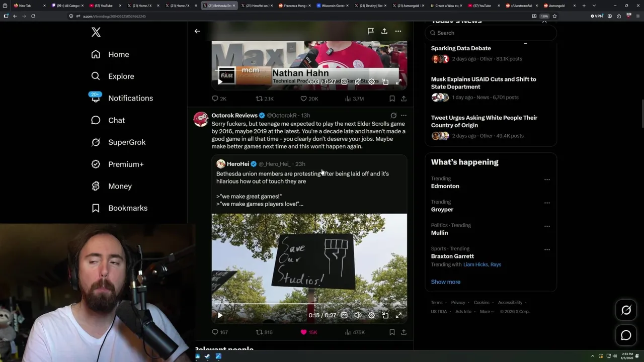Open the Steam icon in the taskbar
This screenshot has width=644, height=362.
pyautogui.click(x=207, y=356)
